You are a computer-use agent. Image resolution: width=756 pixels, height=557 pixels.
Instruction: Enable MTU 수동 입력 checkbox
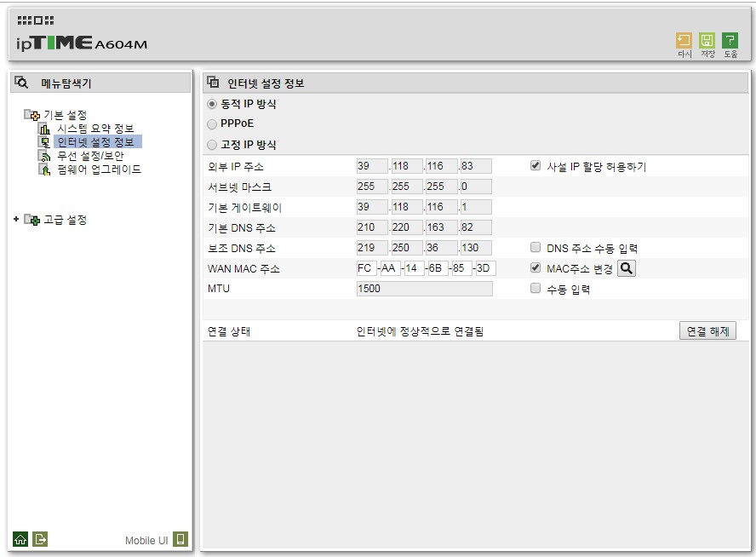(x=535, y=289)
